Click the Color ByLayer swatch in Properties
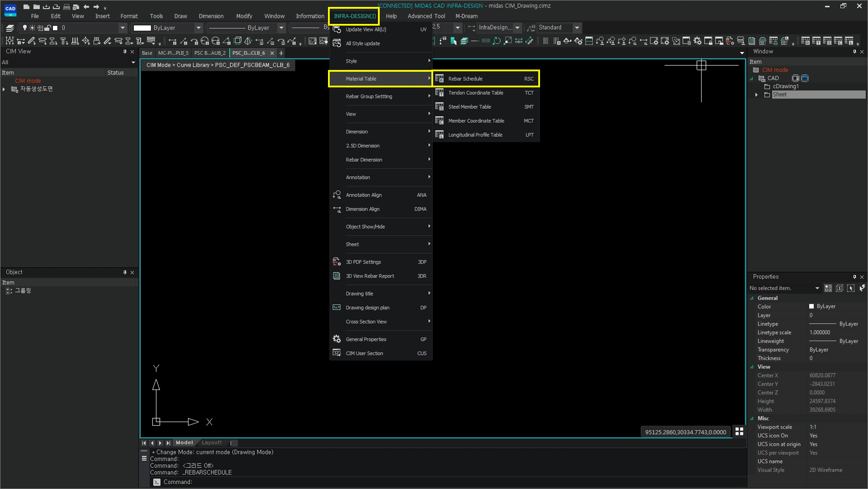Viewport: 868px width, 489px height. tap(811, 306)
